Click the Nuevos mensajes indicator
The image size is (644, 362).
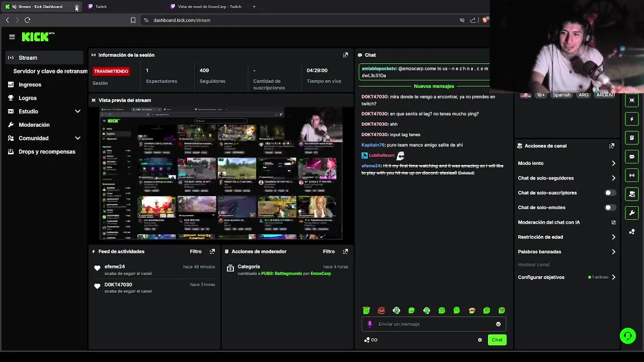pos(434,86)
